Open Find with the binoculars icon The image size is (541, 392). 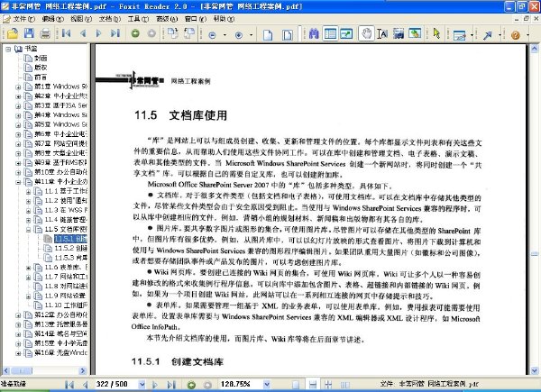[x=314, y=33]
